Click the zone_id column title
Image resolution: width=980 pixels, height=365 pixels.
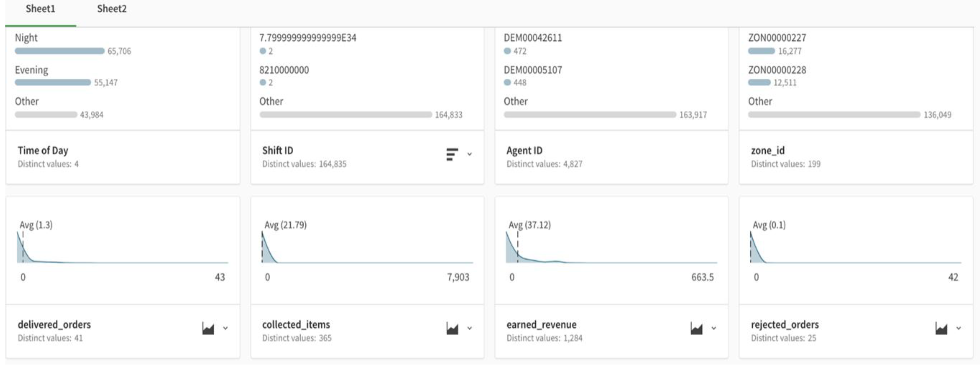[767, 151]
